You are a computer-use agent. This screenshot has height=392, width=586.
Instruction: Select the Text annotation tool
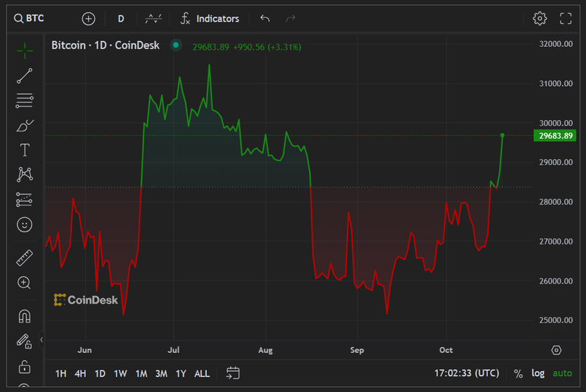pyautogui.click(x=25, y=150)
